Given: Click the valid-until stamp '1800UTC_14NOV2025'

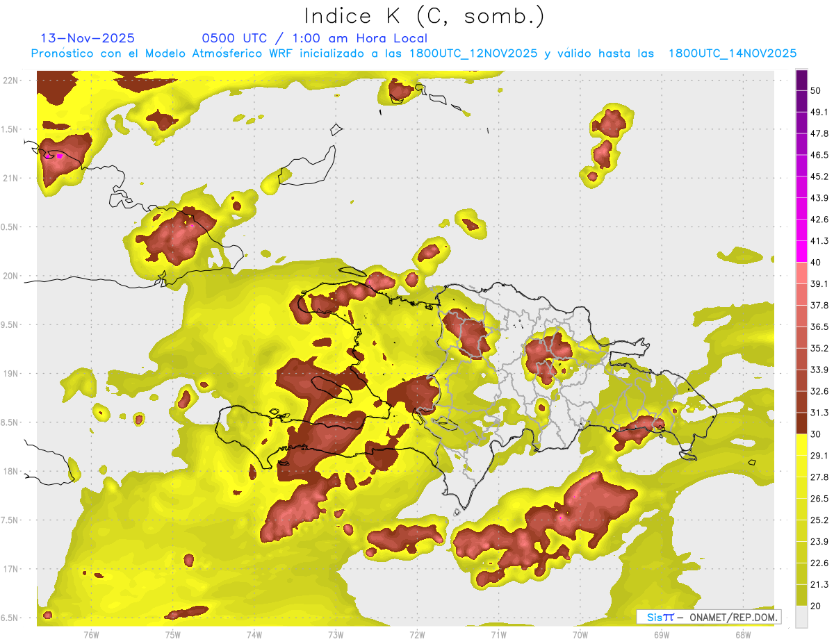Looking at the screenshot, I should [732, 53].
